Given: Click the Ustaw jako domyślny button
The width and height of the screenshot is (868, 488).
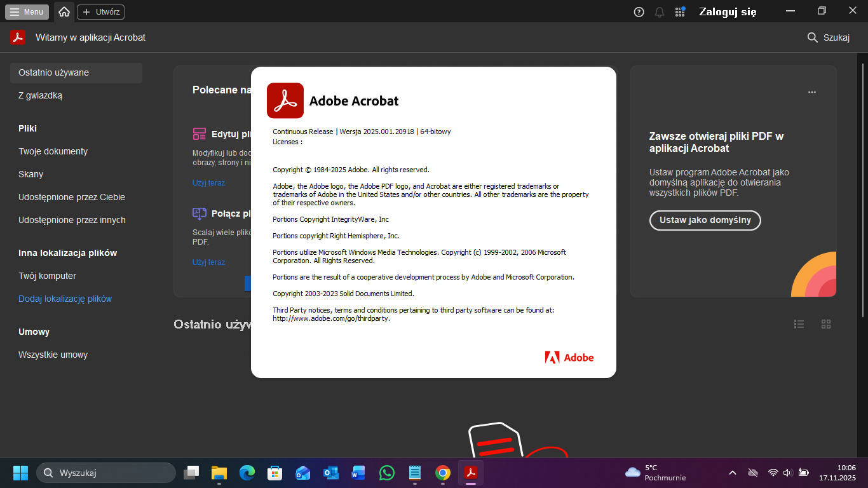Looking at the screenshot, I should (705, 220).
